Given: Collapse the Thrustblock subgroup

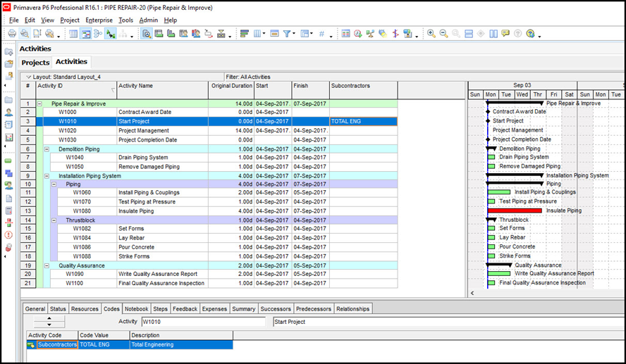Looking at the screenshot, I should (54, 220).
